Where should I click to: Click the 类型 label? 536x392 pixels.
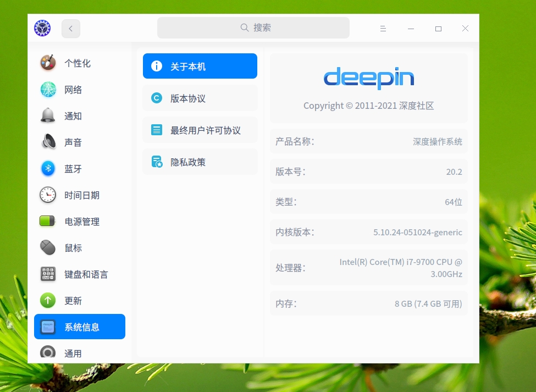pos(286,202)
